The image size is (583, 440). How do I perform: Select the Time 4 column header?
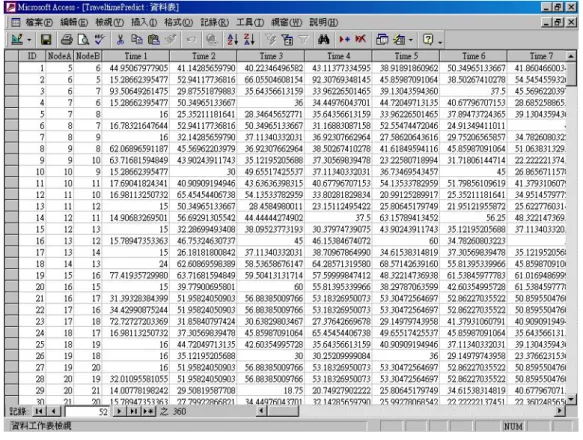pyautogui.click(x=338, y=56)
